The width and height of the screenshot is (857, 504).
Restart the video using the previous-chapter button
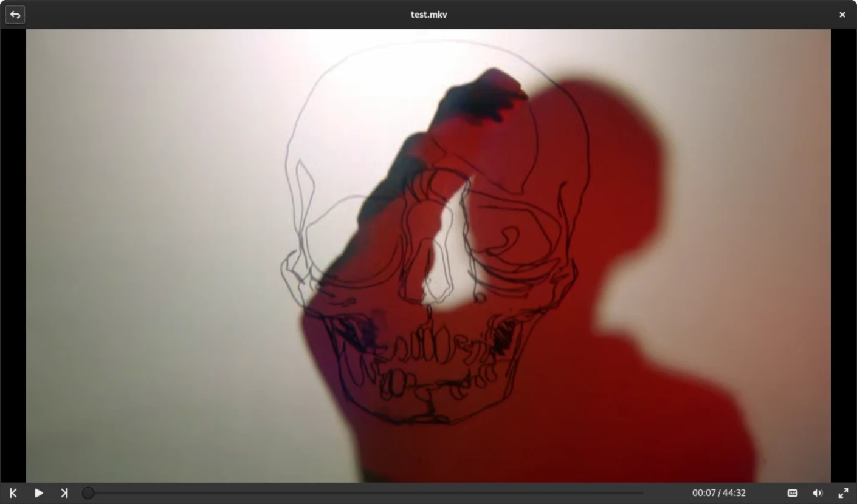pos(13,493)
